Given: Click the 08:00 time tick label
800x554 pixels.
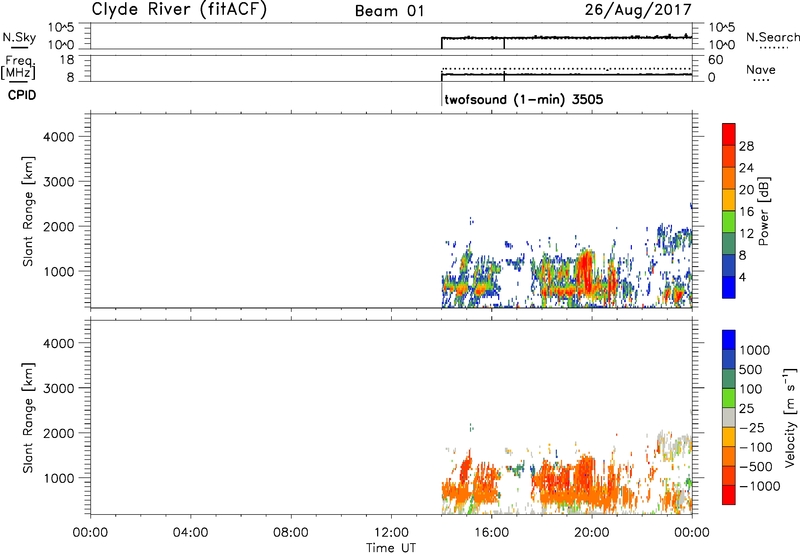Looking at the screenshot, I should pyautogui.click(x=290, y=533).
